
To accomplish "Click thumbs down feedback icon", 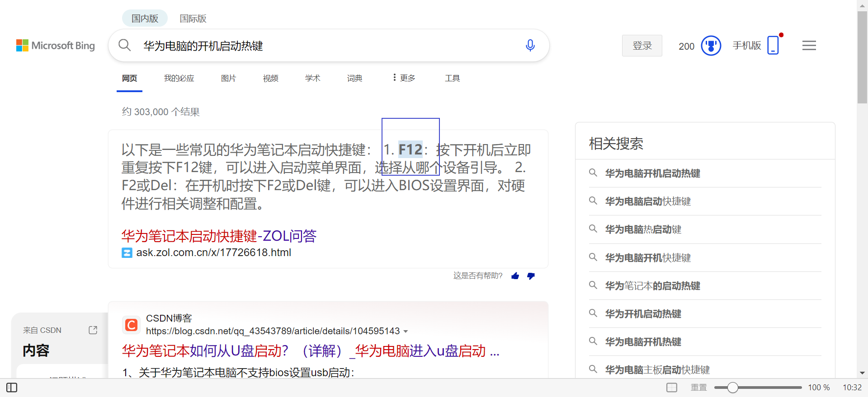I will [531, 276].
